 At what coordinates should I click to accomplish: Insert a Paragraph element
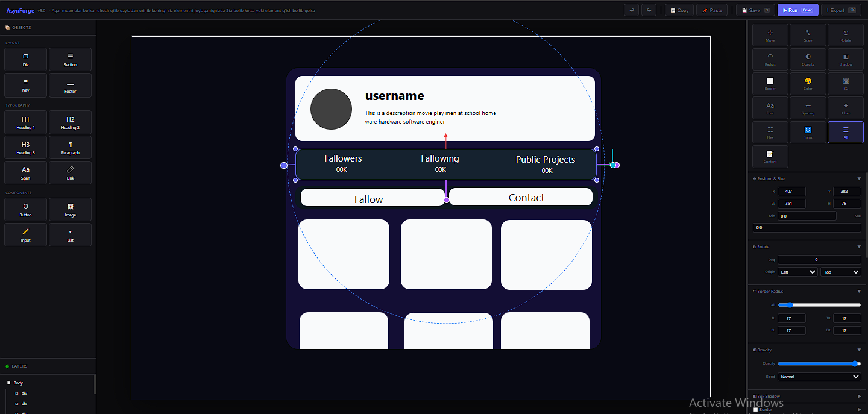point(70,148)
